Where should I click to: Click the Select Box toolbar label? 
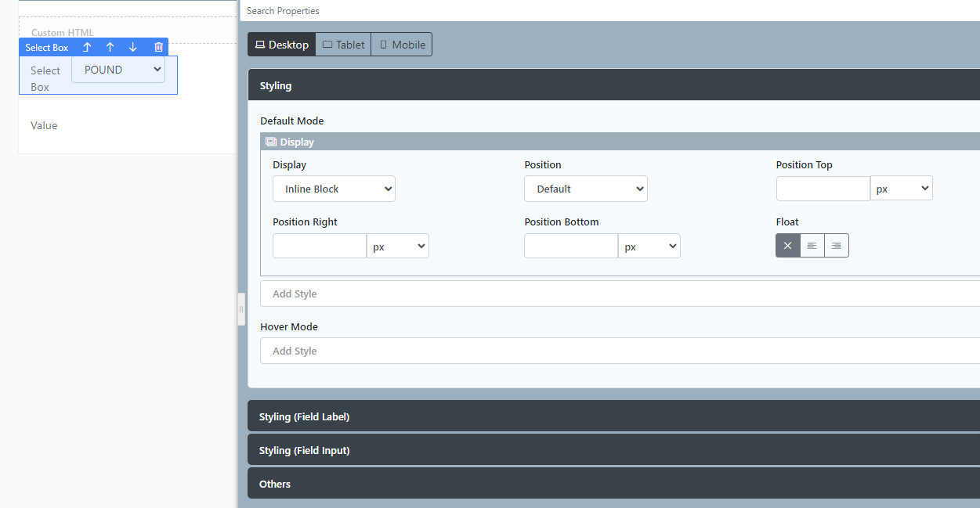click(x=47, y=48)
